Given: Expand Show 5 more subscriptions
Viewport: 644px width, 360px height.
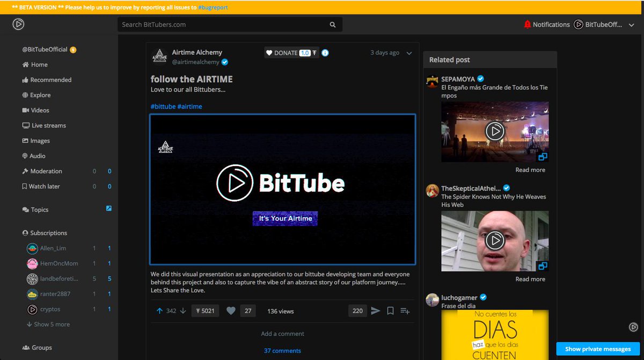Looking at the screenshot, I should click(48, 325).
